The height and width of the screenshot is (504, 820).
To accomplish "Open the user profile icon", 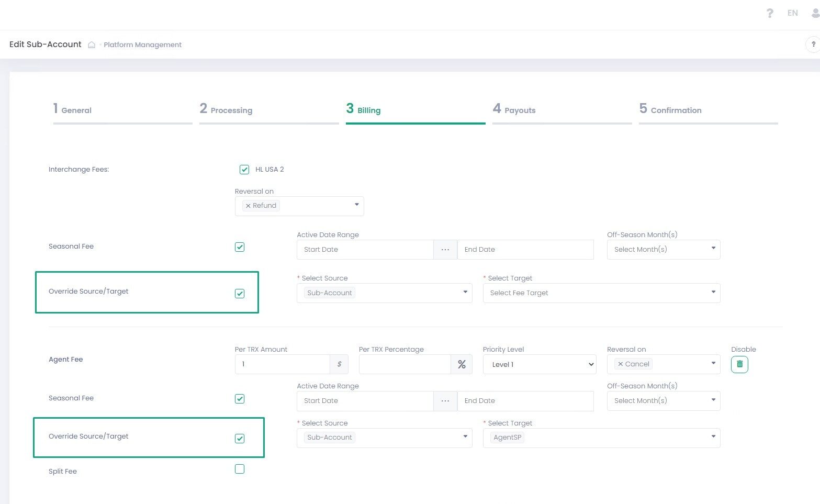I will tap(815, 13).
